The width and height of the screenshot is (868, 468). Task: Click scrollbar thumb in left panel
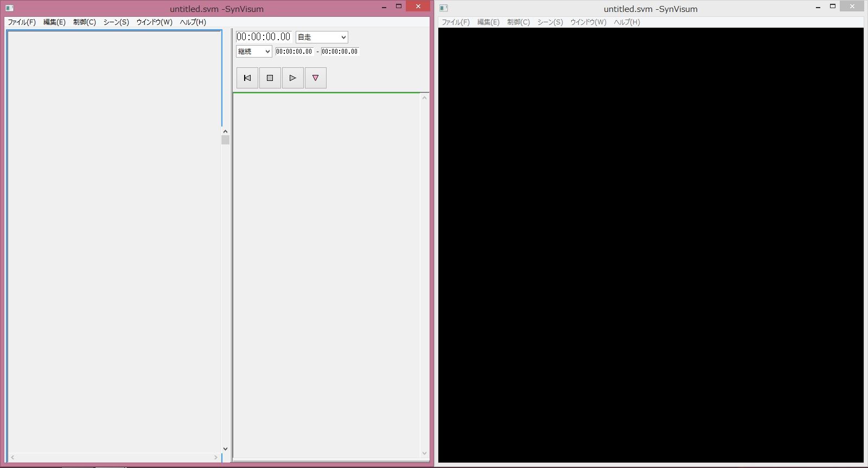(225, 140)
